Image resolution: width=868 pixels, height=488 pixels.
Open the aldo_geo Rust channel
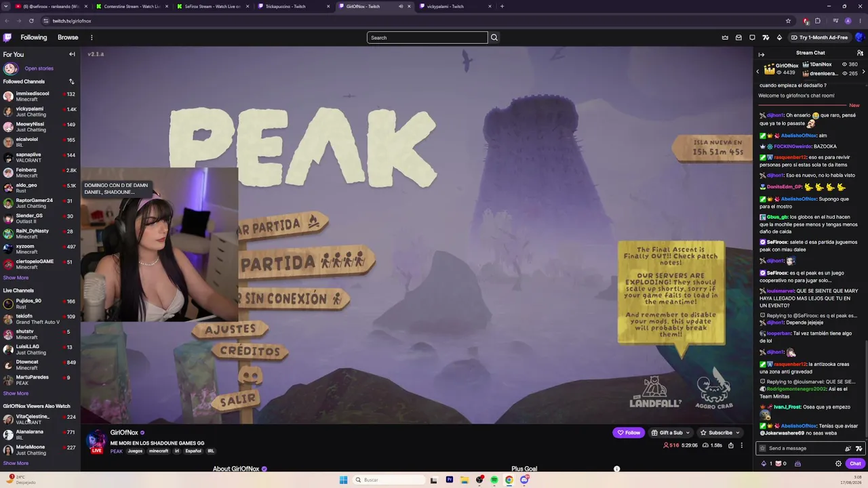coord(40,188)
